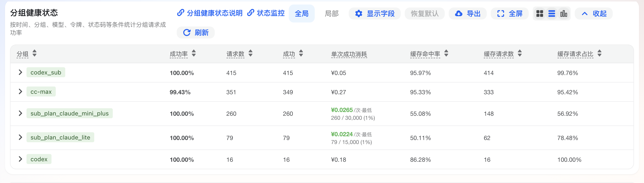Image resolution: width=644 pixels, height=183 pixels.
Task: Open the 状态监控 link
Action: pyautogui.click(x=266, y=13)
